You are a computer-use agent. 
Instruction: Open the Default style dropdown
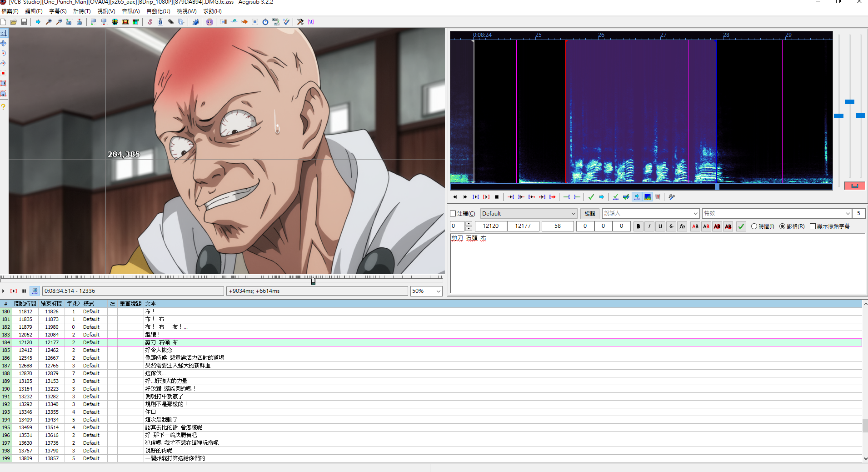(529, 214)
